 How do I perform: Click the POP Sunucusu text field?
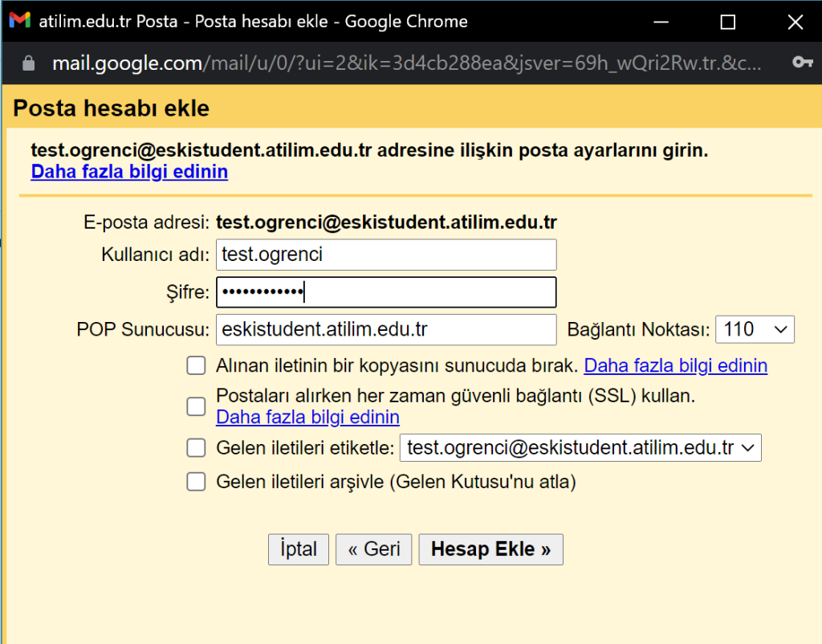click(x=385, y=329)
